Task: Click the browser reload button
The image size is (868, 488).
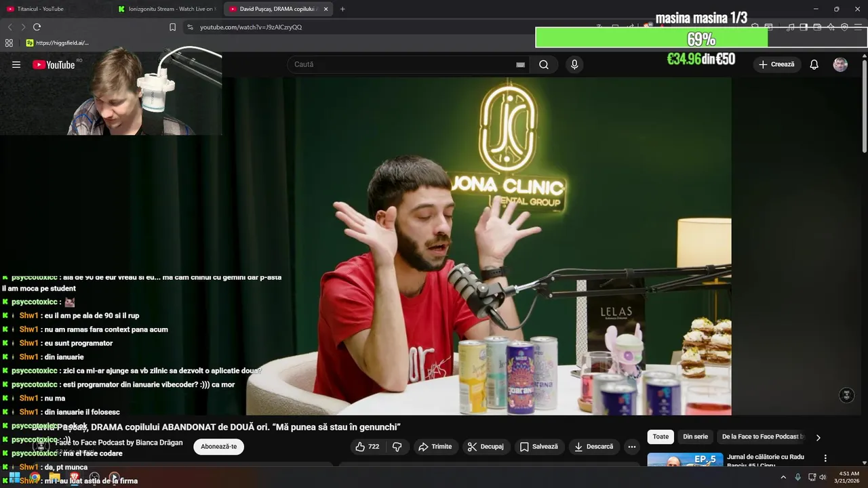Action: 37,27
